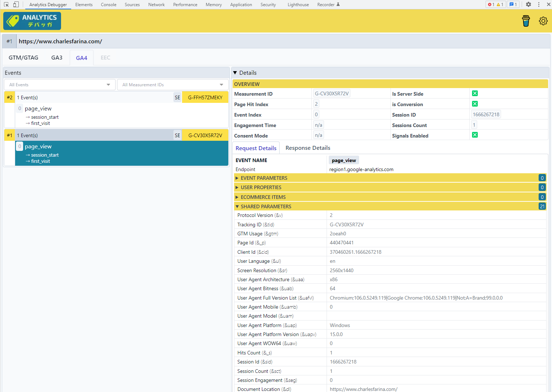Click the coffee cup donate icon
This screenshot has height=392, width=552.
point(526,21)
